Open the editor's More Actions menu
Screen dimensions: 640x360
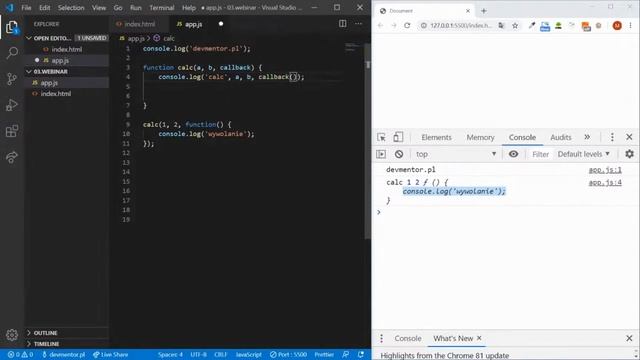(358, 24)
